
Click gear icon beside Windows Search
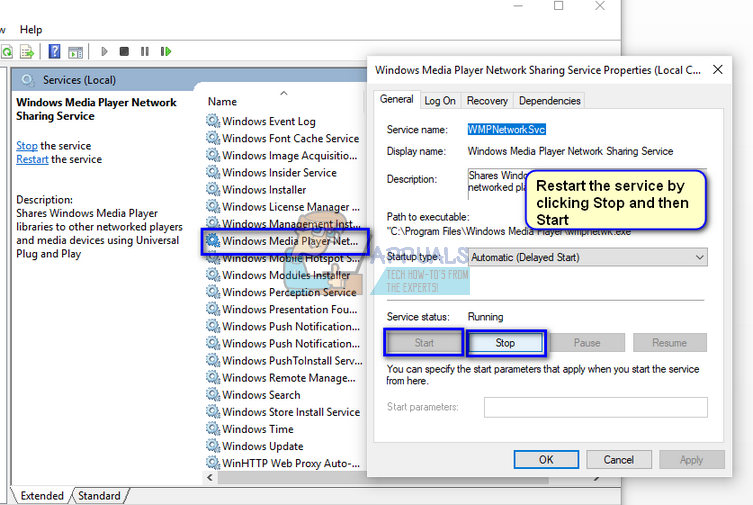213,394
